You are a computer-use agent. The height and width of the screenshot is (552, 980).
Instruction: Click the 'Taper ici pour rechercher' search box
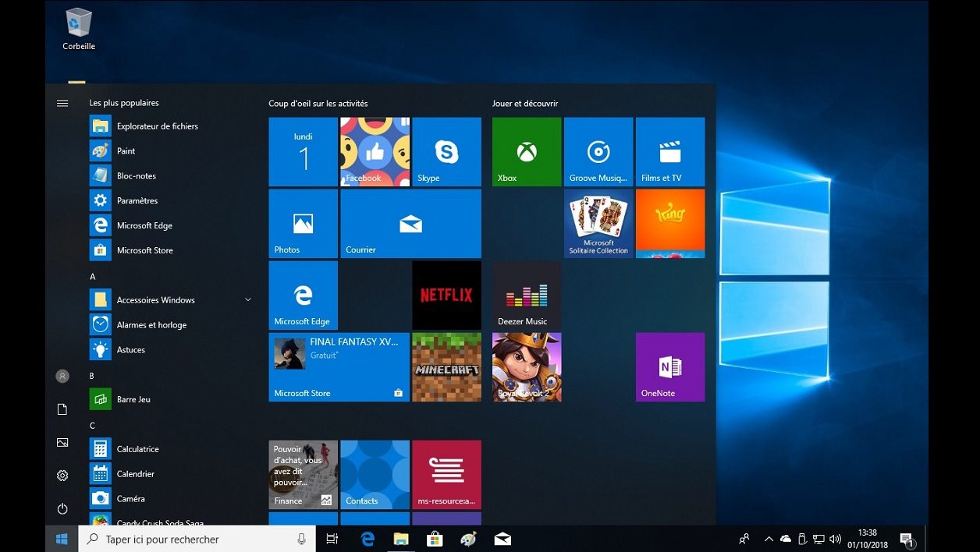click(197, 539)
